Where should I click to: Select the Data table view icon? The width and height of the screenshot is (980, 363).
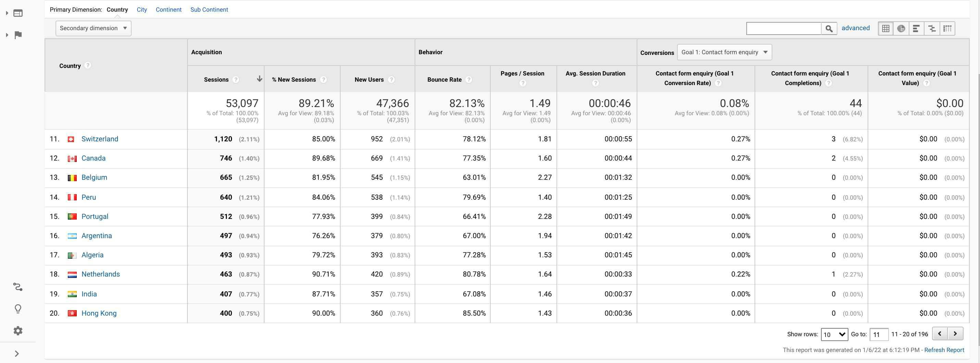886,28
